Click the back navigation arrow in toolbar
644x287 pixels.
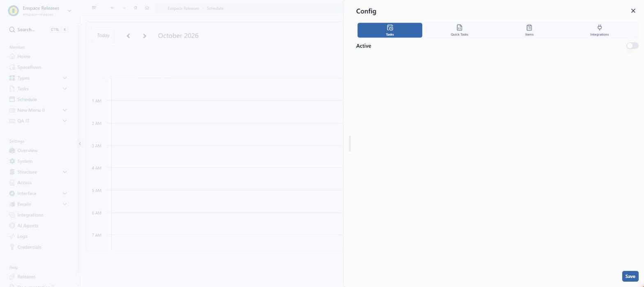(113, 8)
